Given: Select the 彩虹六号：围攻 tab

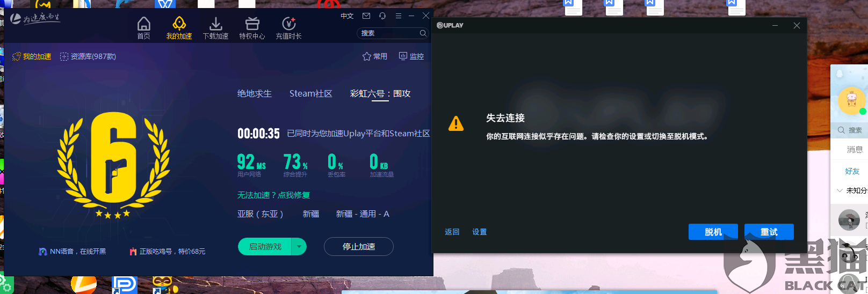Looking at the screenshot, I should click(380, 93).
